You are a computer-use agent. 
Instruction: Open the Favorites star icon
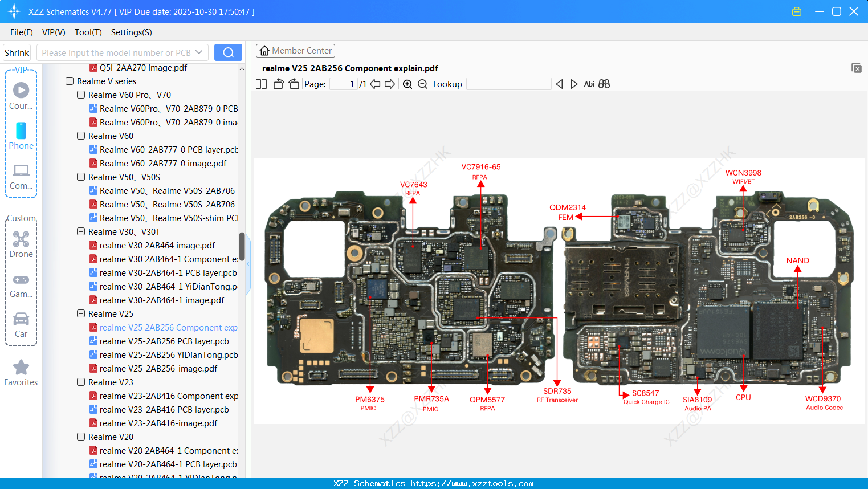[21, 368]
